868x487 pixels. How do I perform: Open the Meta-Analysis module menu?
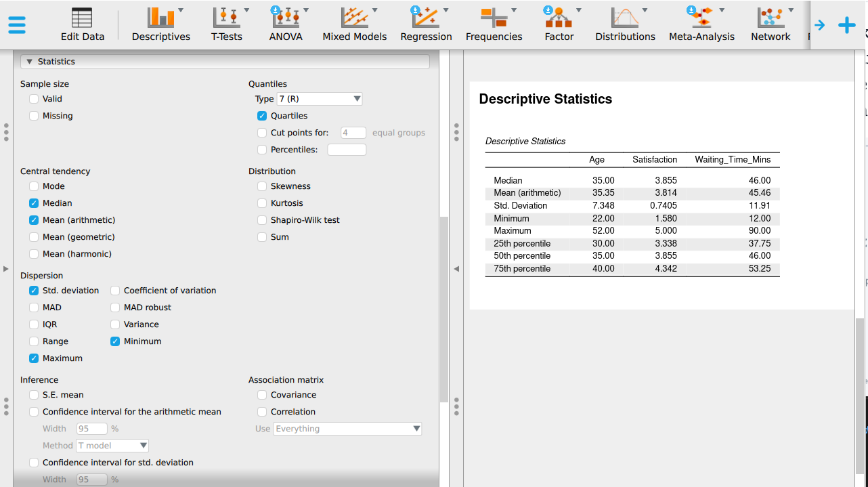[702, 25]
